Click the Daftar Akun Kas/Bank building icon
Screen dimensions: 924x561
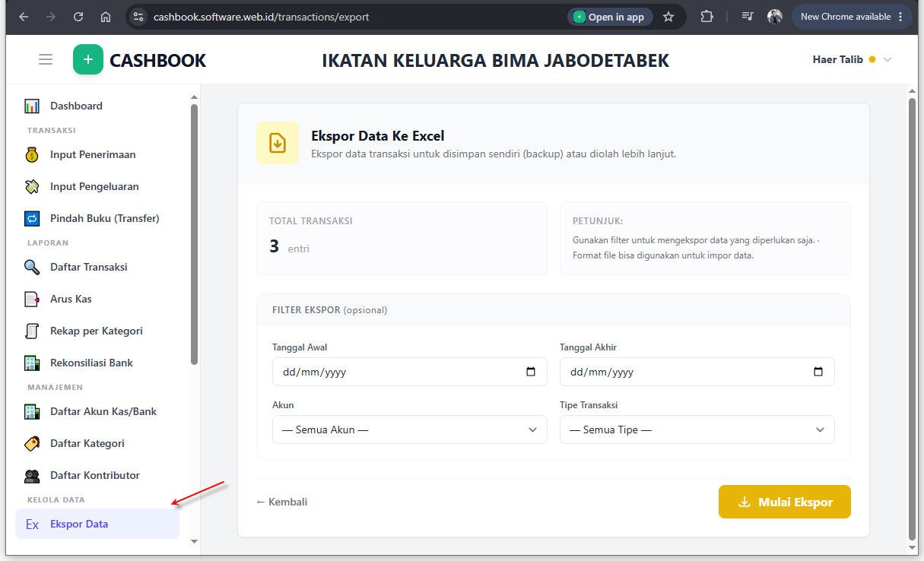pos(32,411)
